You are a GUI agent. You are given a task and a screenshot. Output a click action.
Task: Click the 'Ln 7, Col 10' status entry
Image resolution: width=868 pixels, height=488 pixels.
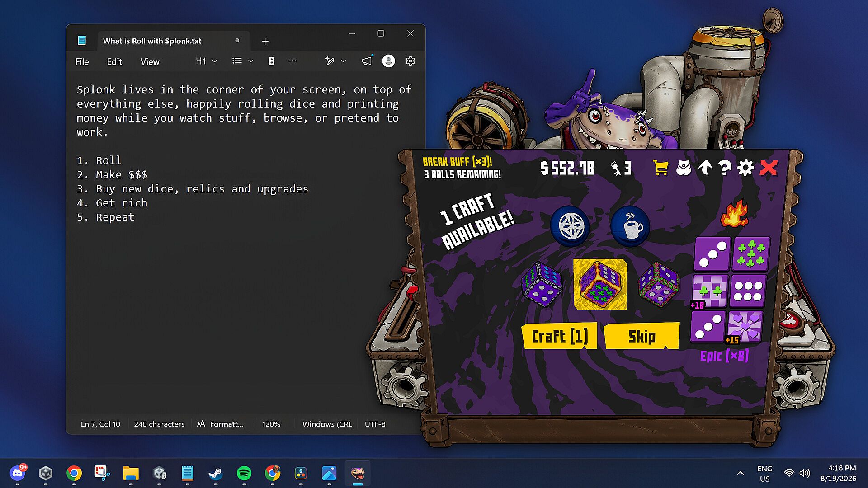[100, 424]
